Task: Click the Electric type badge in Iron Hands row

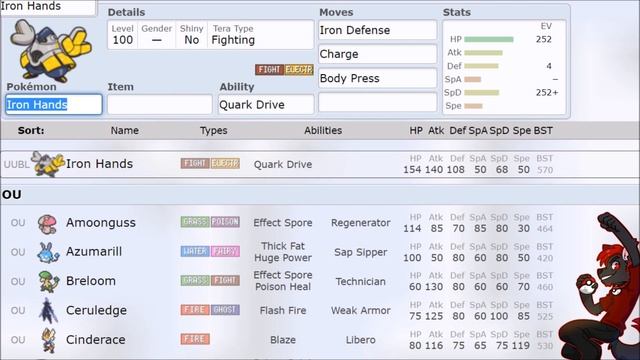Action: pyautogui.click(x=225, y=163)
